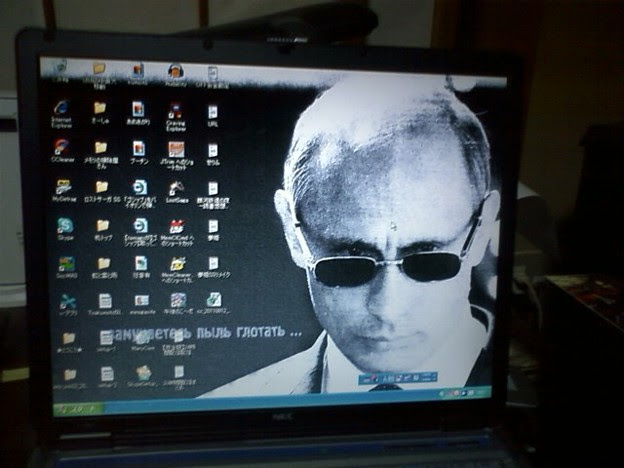The width and height of the screenshot is (624, 468).
Task: Click the system tray notification icons
Action: point(462,393)
